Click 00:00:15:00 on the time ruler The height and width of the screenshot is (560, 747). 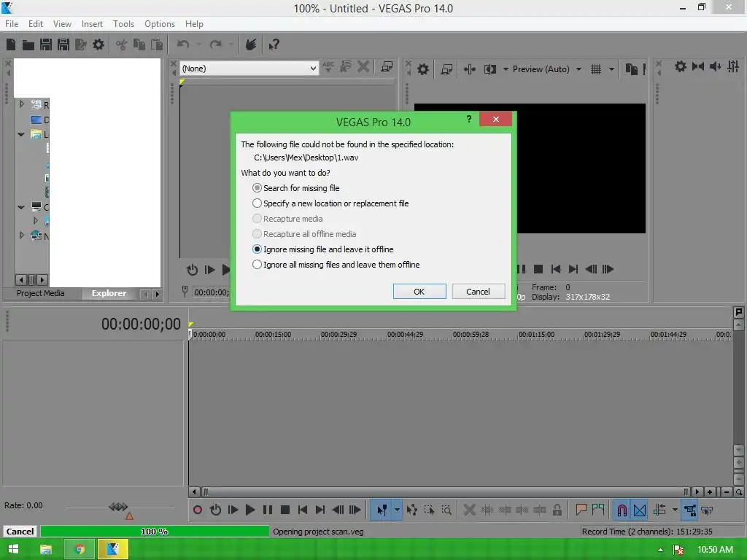(x=273, y=334)
